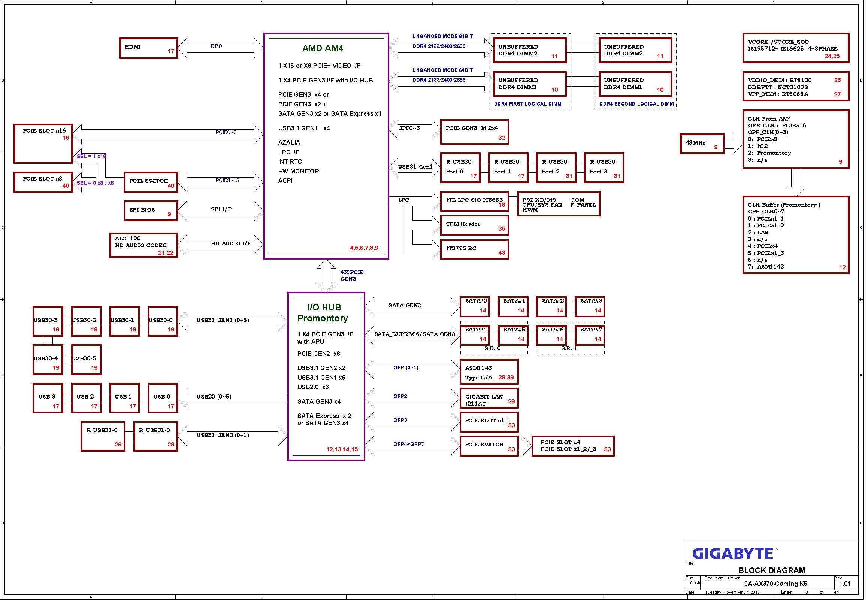Click the USB31 GEN2 (0~1) bus arrow
Viewport: 868px width, 600px height.
tap(233, 436)
